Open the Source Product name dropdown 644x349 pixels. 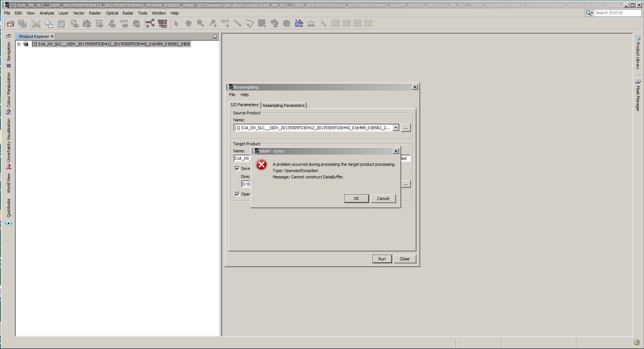(396, 128)
